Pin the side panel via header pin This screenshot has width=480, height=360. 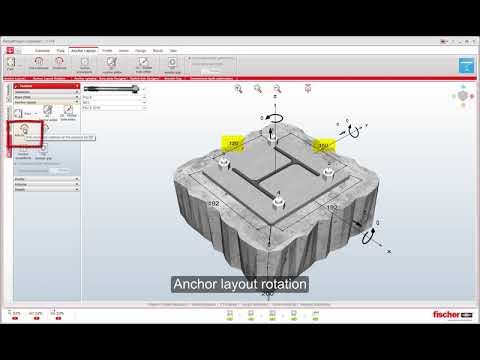coord(77,86)
